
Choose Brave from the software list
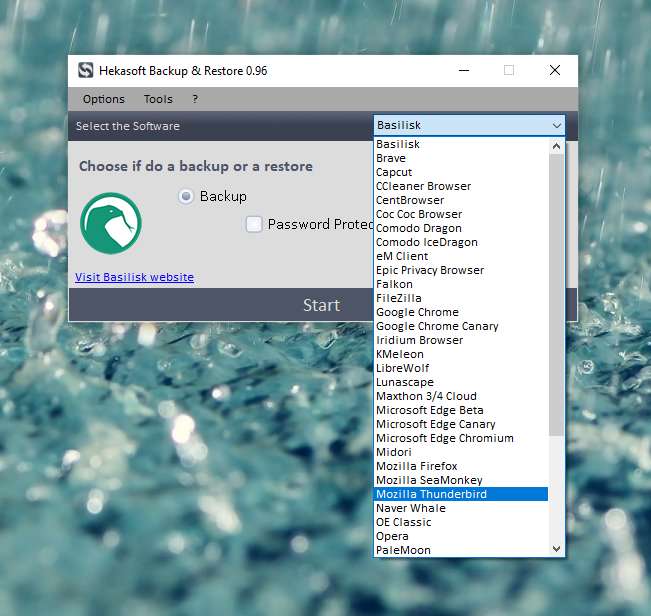(x=461, y=158)
